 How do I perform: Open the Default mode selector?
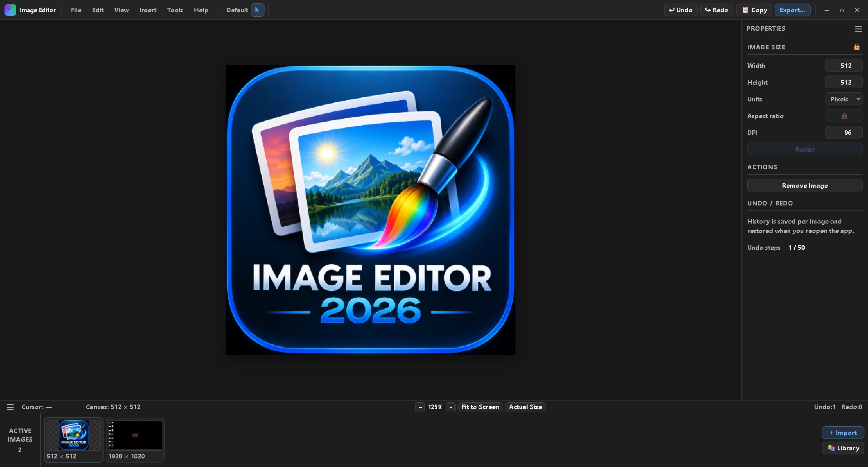pyautogui.click(x=237, y=10)
